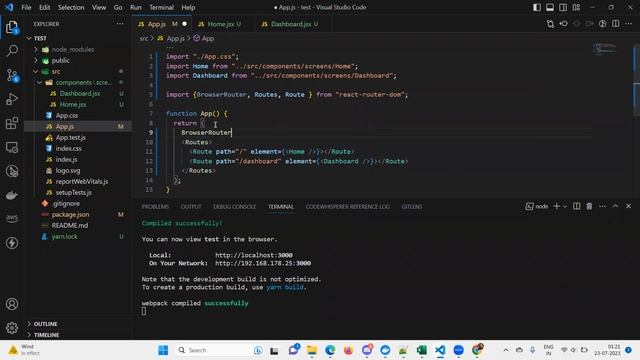Screen dimensions: 640x360
Task: Toggle secondary side bar layout icon
Action: [x=563, y=7]
